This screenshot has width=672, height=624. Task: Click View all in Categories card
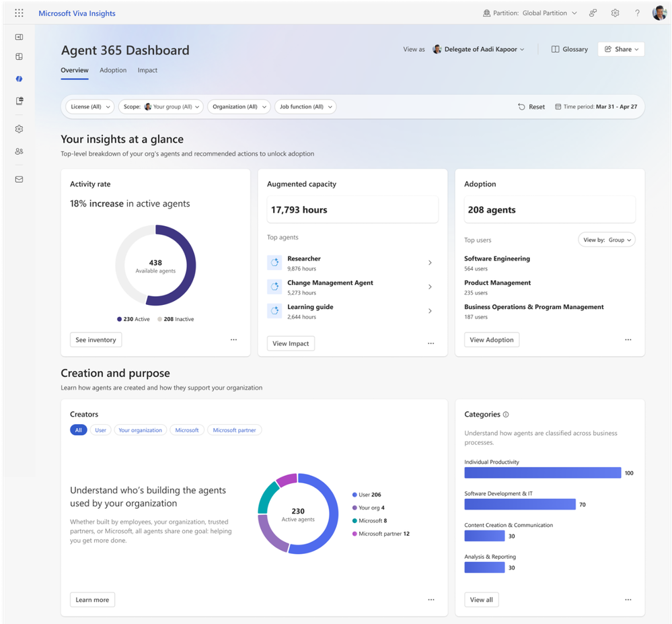tap(481, 600)
